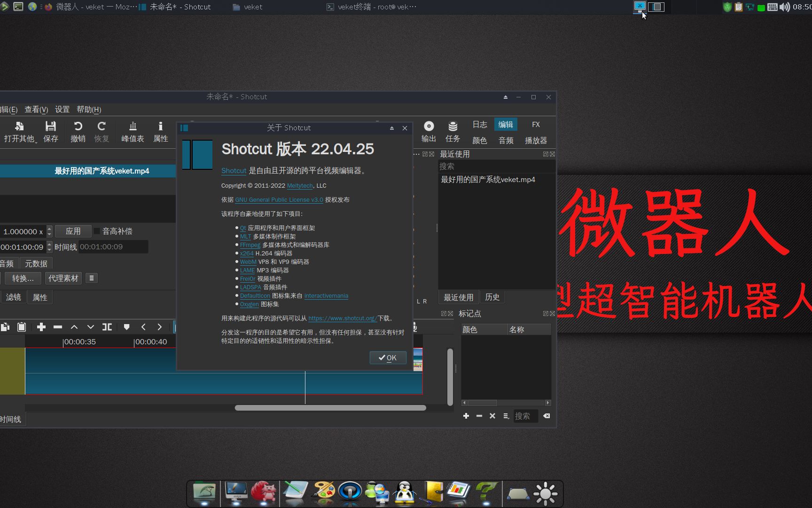Select the History (历史) tab
The height and width of the screenshot is (508, 812).
tap(492, 297)
